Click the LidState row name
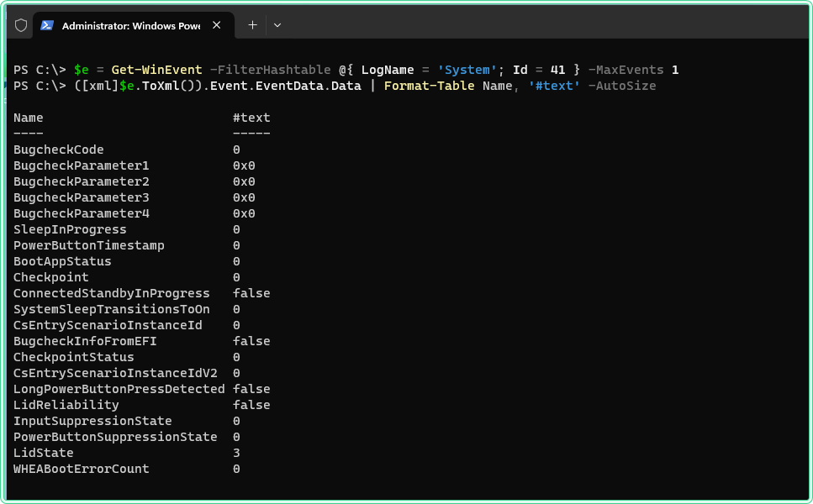The height and width of the screenshot is (504, 813). tap(44, 453)
